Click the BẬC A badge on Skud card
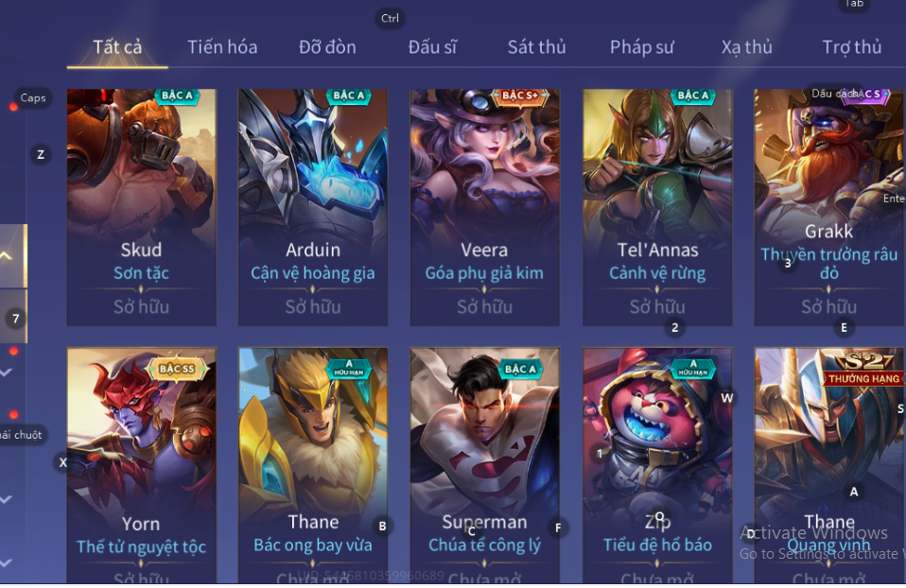Image resolution: width=906 pixels, height=588 pixels. [177, 95]
